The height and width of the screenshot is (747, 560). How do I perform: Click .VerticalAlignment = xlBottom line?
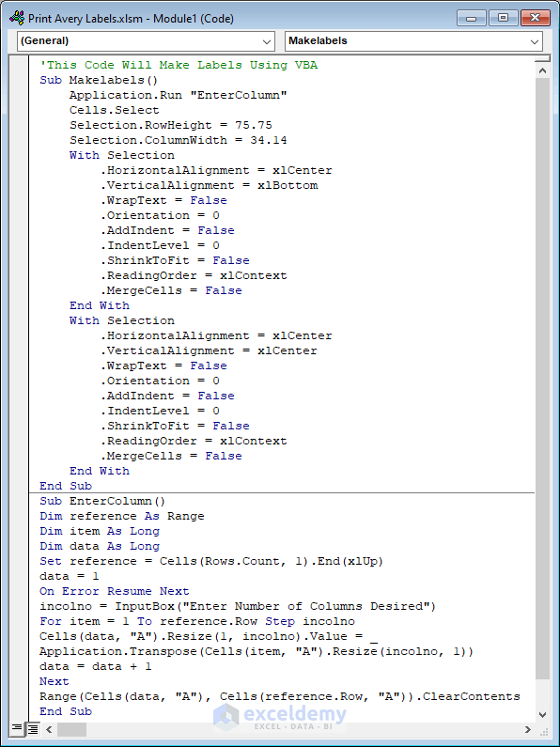point(209,185)
